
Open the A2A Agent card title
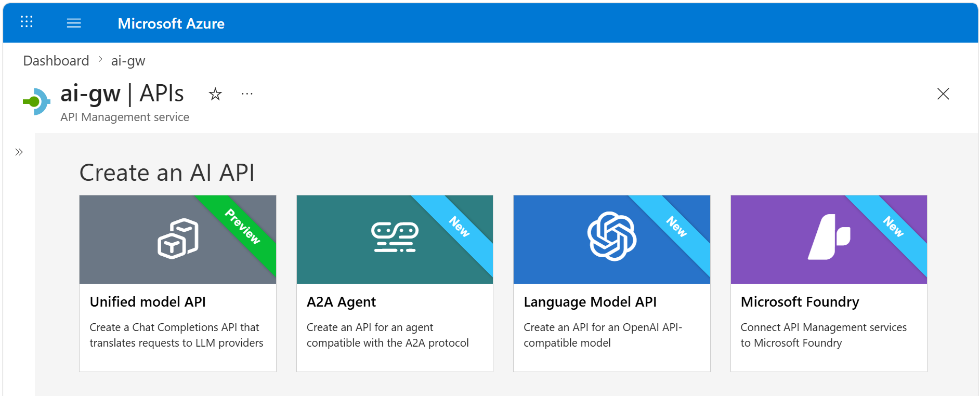341,302
